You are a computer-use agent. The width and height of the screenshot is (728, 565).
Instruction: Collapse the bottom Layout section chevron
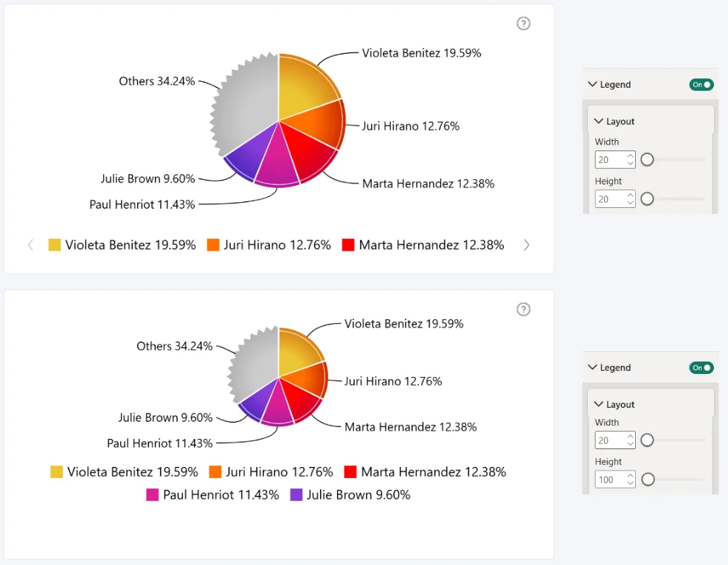coord(599,404)
